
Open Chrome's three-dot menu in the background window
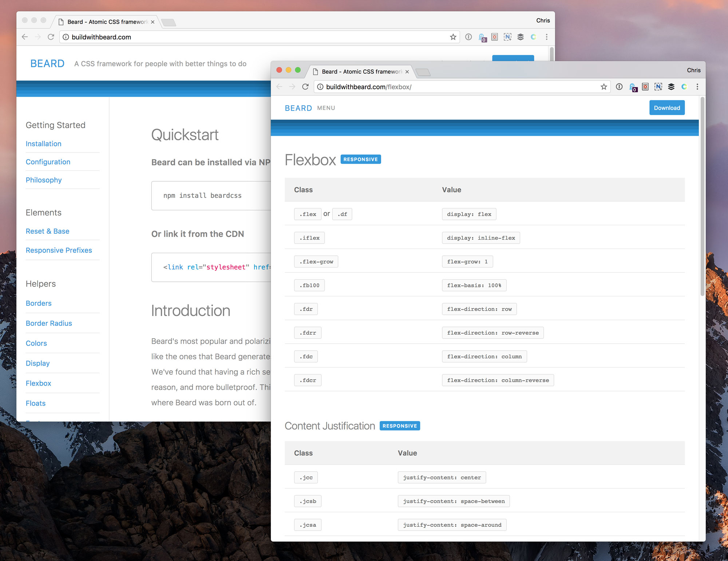[547, 37]
